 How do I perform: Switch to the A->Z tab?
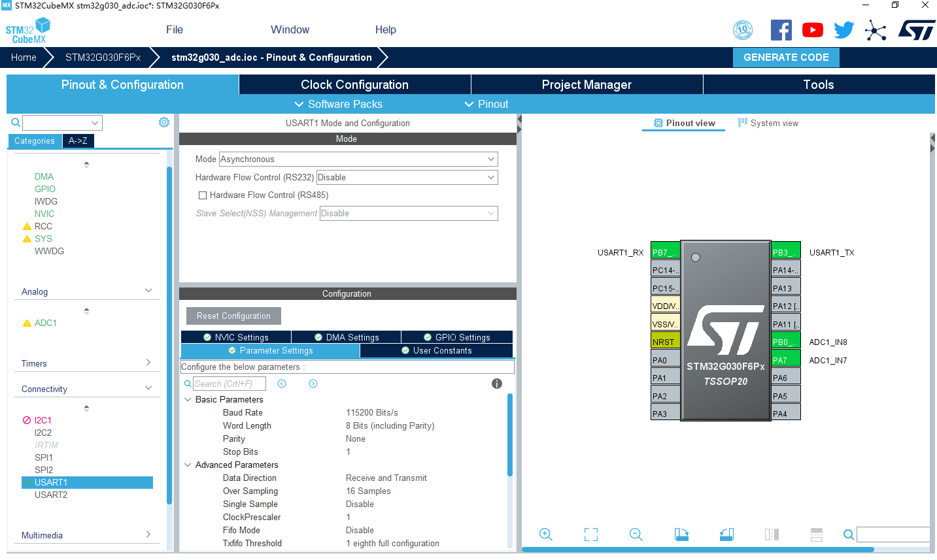(x=78, y=140)
